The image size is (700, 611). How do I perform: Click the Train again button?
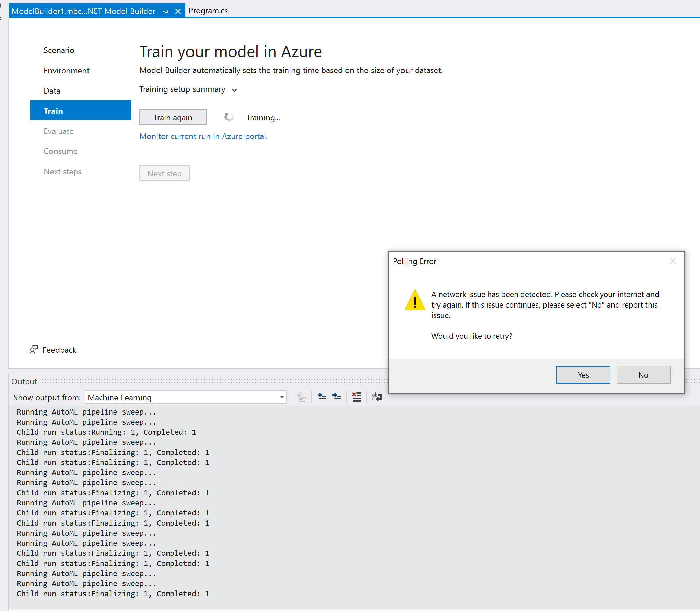coord(173,117)
